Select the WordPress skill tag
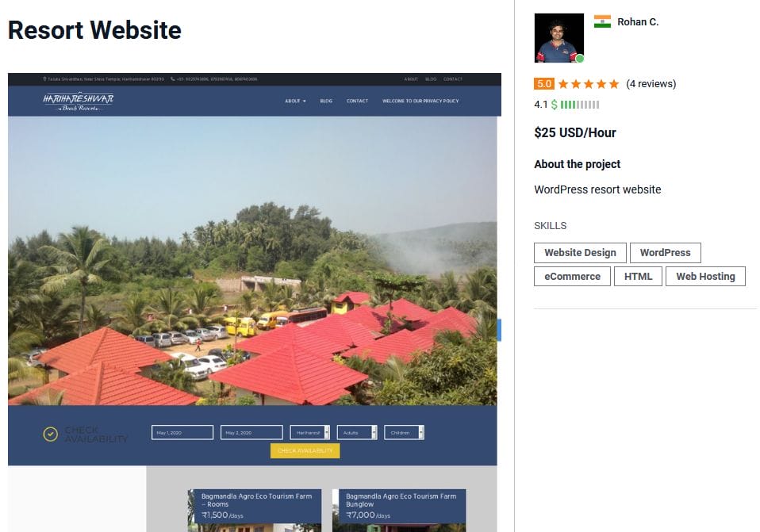760x532 pixels. click(665, 253)
